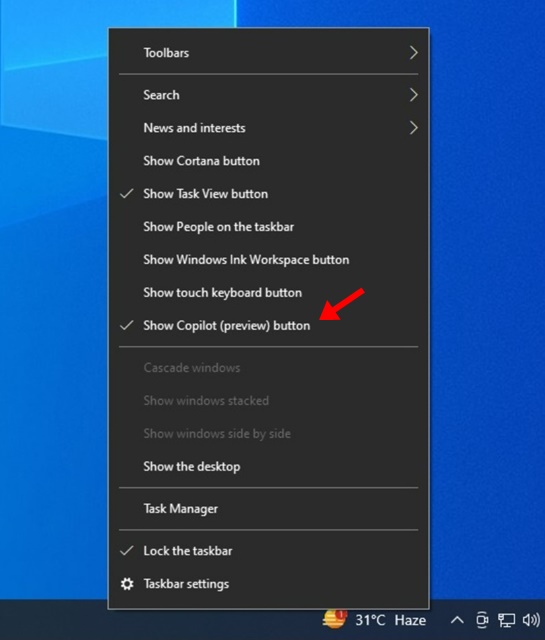Select Show People on the taskbar
The height and width of the screenshot is (640, 545).
(x=269, y=227)
